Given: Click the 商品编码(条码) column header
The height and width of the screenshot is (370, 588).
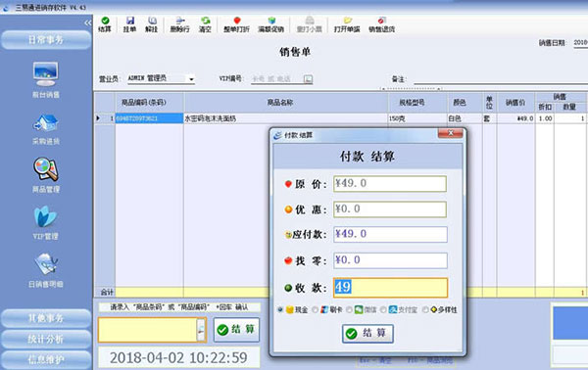Looking at the screenshot, I should point(149,103).
